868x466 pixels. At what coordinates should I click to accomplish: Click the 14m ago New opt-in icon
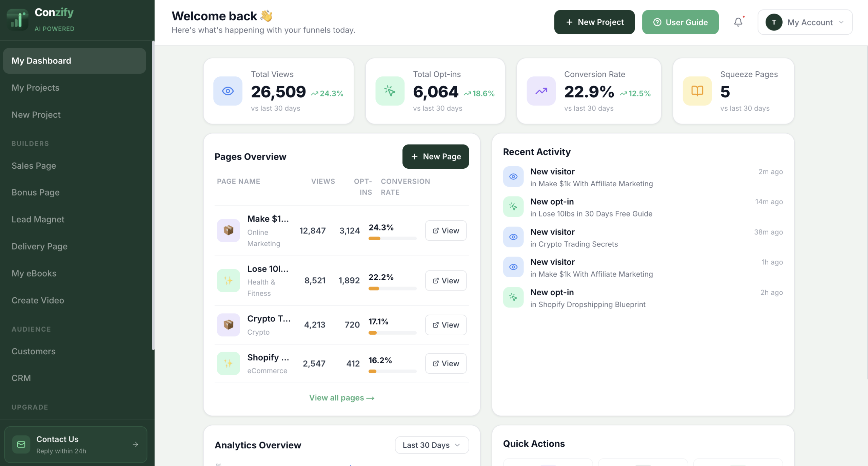513,207
